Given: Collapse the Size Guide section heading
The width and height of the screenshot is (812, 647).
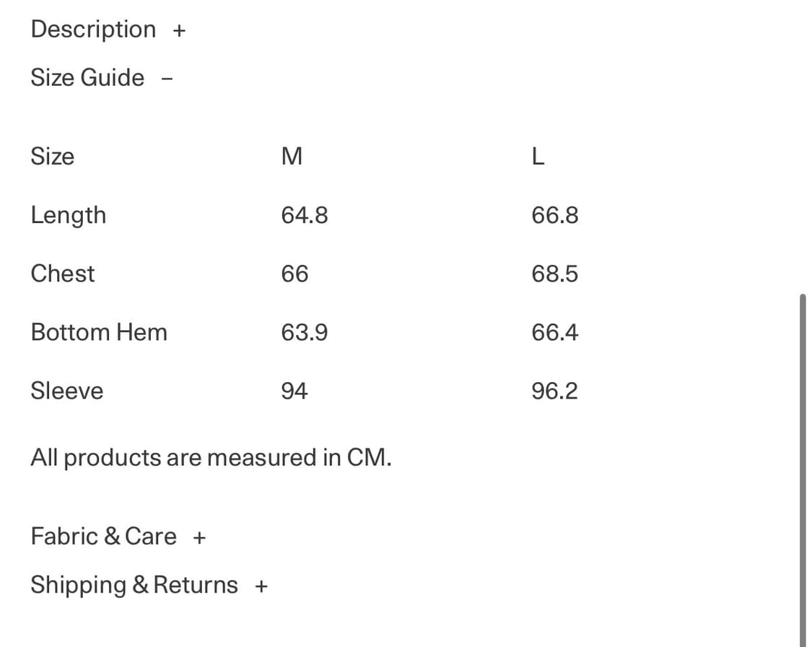Looking at the screenshot, I should 87,77.
